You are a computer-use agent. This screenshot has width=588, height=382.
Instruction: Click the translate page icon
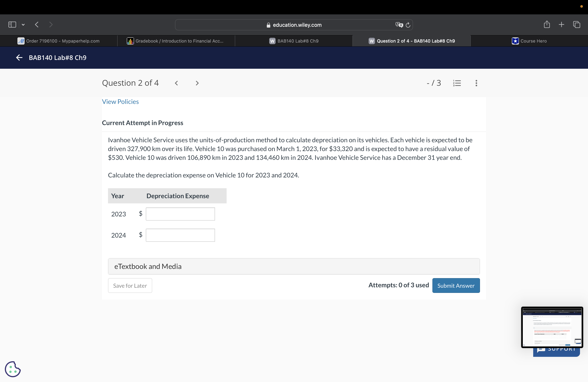399,25
